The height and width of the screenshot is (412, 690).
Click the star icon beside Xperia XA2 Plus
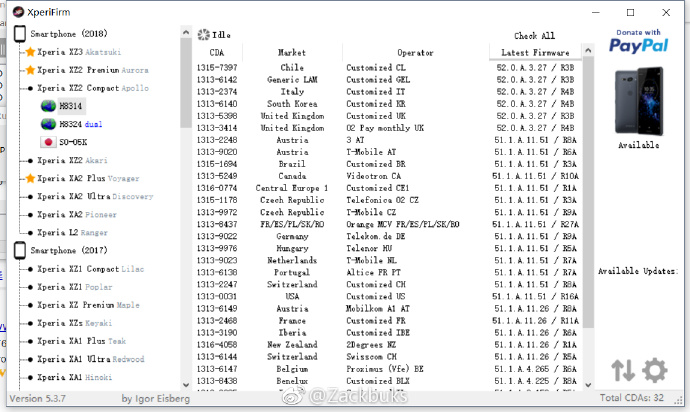coord(30,178)
